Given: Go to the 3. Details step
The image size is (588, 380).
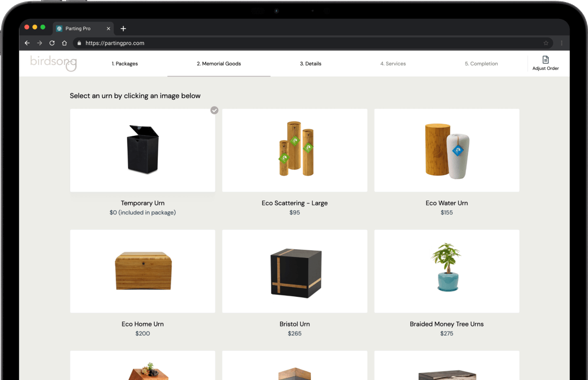Looking at the screenshot, I should [310, 64].
